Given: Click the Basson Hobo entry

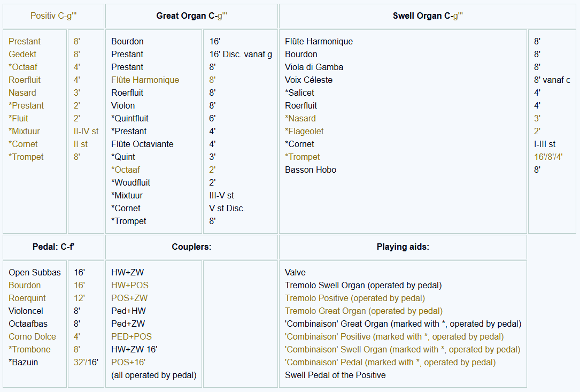Looking at the screenshot, I should pos(311,170).
